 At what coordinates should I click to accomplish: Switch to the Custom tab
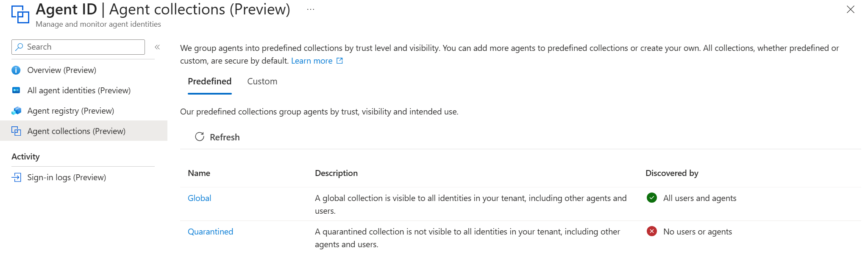pos(262,81)
